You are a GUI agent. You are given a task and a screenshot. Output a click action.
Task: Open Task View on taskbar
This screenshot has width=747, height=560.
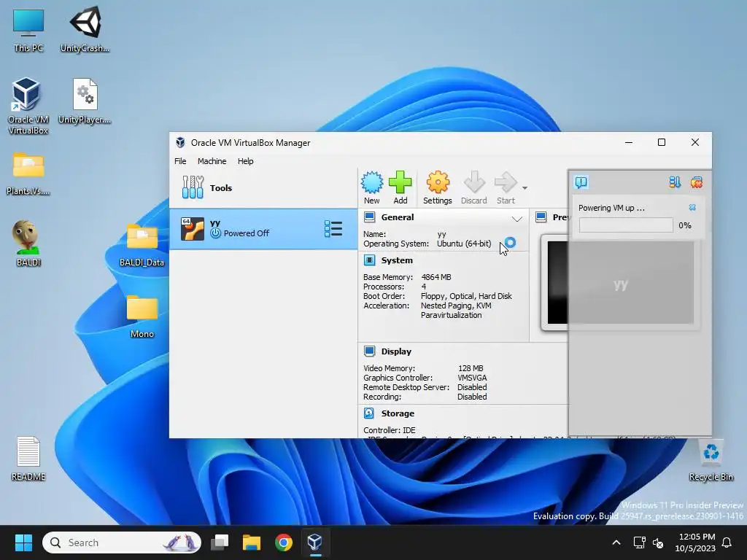tap(220, 542)
